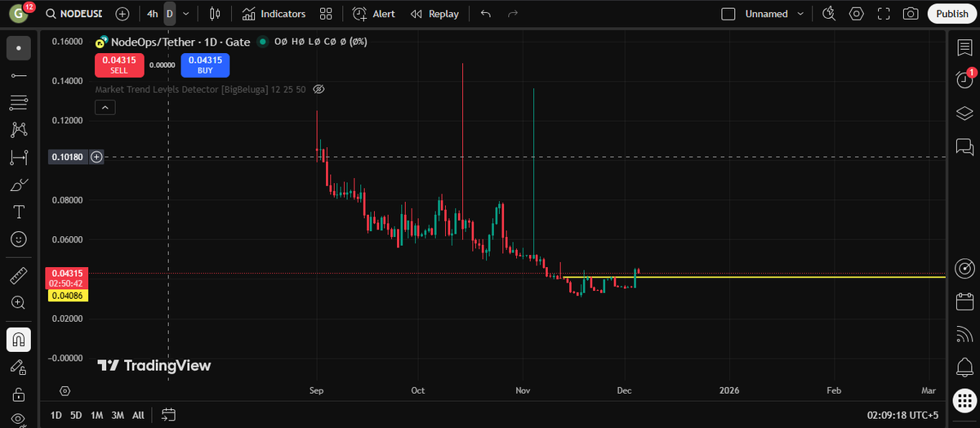Expand the Unnamed layout dropdown arrow

coord(800,14)
